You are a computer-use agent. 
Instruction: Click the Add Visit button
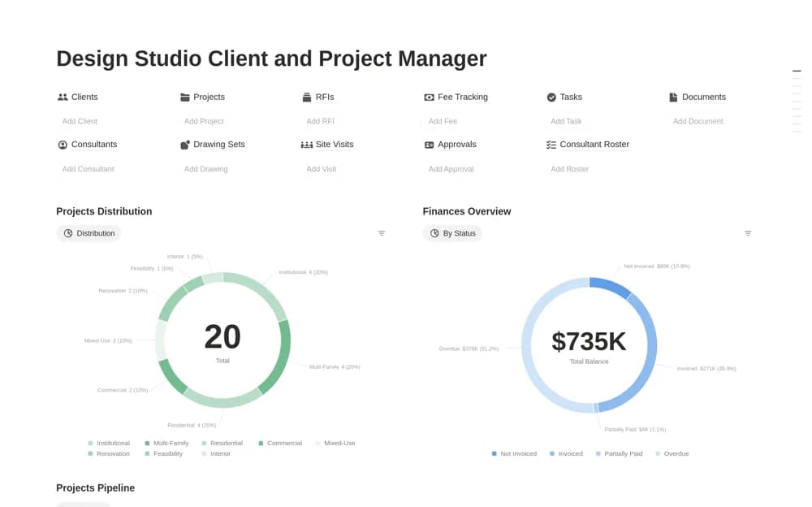[321, 169]
